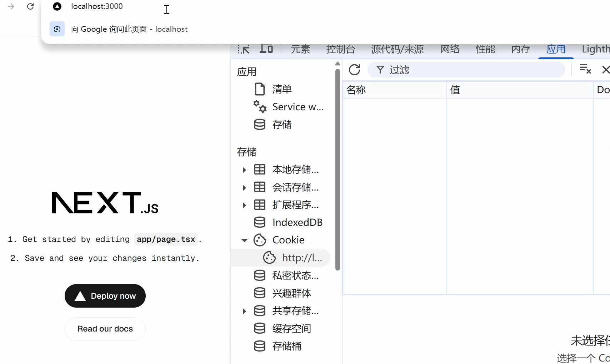
Task: Click the 会话存储 table icon
Action: [260, 187]
